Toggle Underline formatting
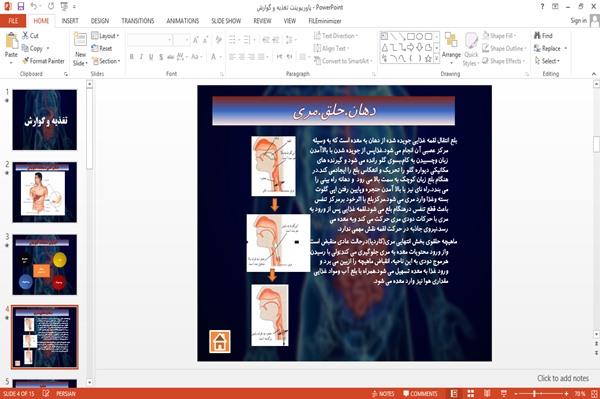Viewport: 600px width, 399px height. coord(151,57)
